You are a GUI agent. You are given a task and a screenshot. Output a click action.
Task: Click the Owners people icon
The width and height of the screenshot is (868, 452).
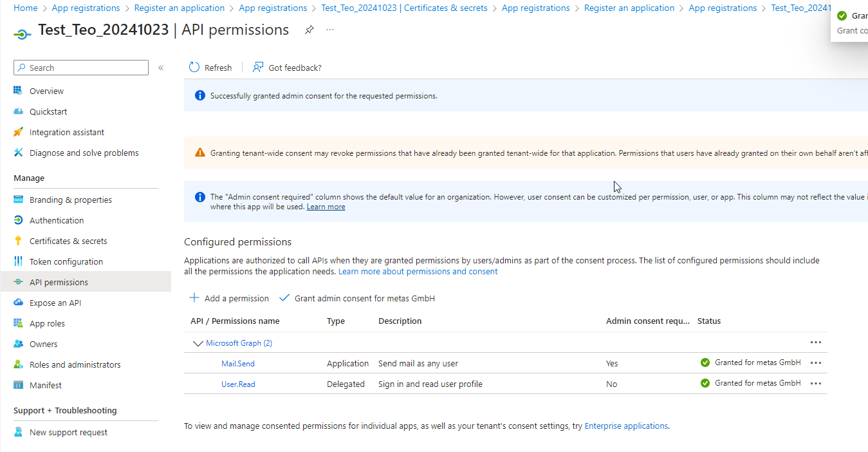pyautogui.click(x=18, y=344)
